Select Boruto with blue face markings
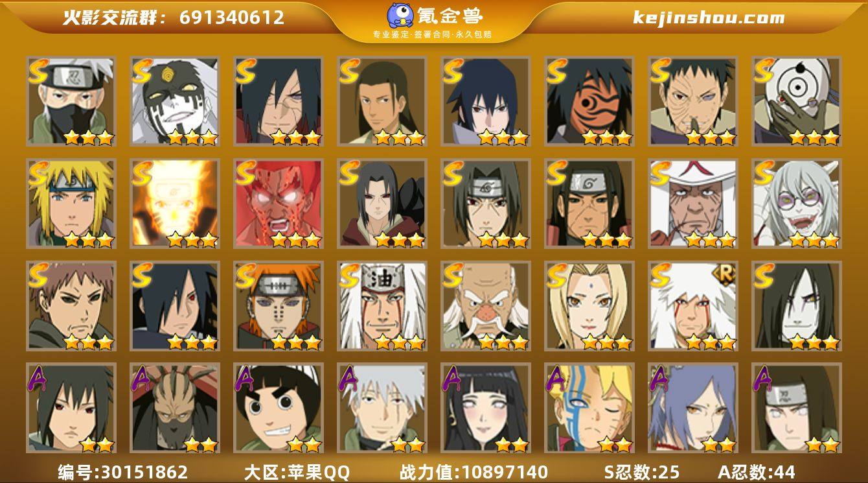 (x=589, y=408)
